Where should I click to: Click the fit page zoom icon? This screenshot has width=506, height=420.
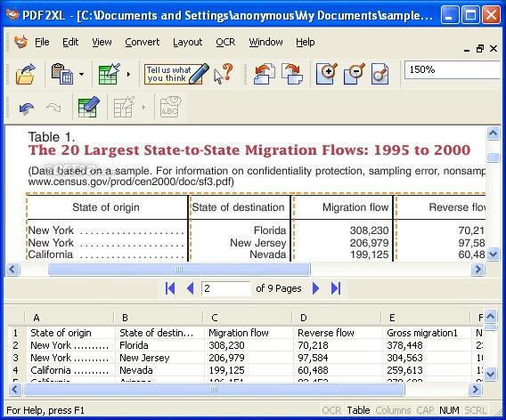[379, 74]
